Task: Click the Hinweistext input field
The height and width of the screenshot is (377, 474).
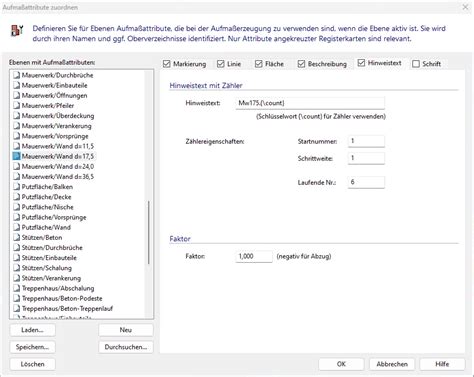Action: pos(310,103)
